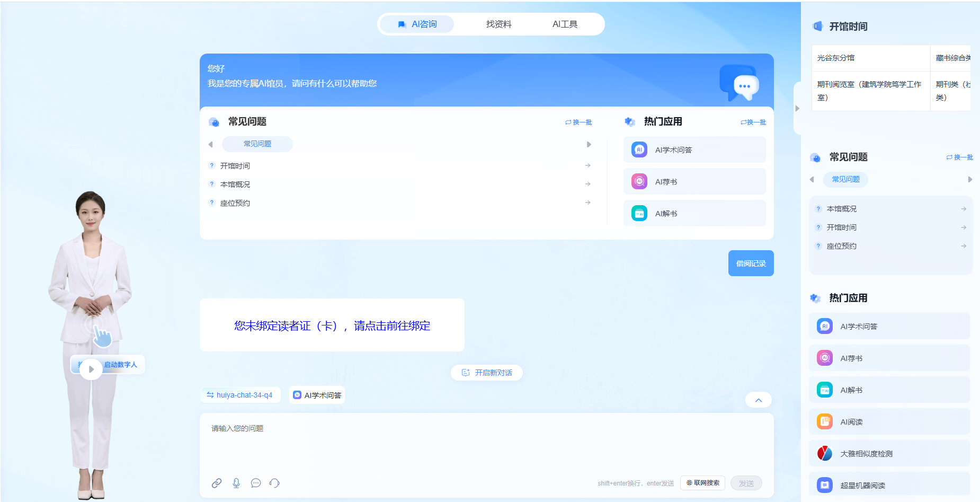The height and width of the screenshot is (502, 980).
Task: Refresh 热门应用 with 换一批 in center panel
Action: click(x=753, y=122)
